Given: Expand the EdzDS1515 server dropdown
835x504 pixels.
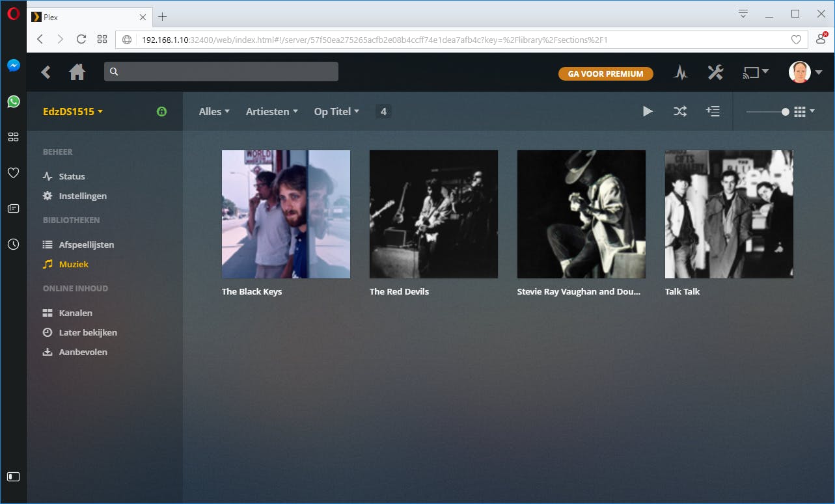Looking at the screenshot, I should [x=73, y=112].
